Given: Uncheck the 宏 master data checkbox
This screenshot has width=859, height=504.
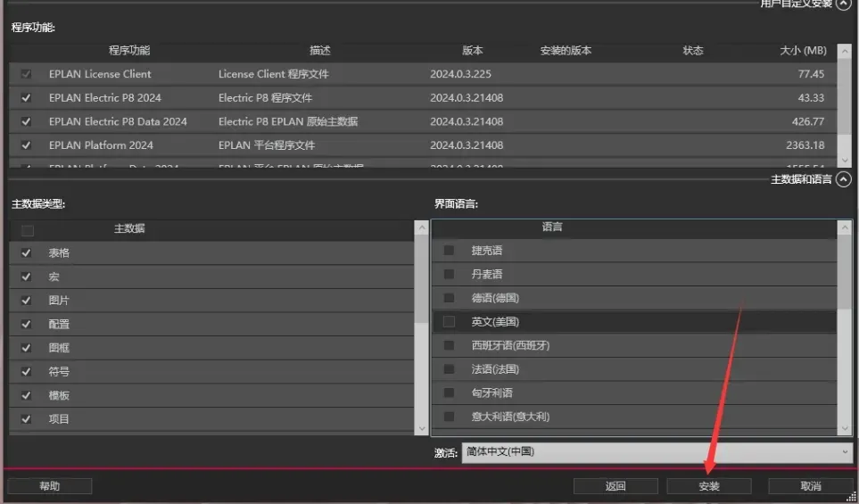Looking at the screenshot, I should click(x=26, y=277).
